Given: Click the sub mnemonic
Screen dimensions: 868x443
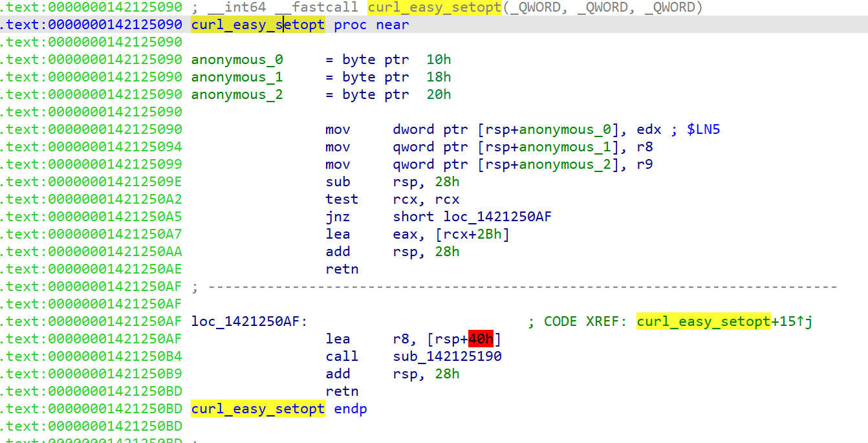Looking at the screenshot, I should click(338, 182).
